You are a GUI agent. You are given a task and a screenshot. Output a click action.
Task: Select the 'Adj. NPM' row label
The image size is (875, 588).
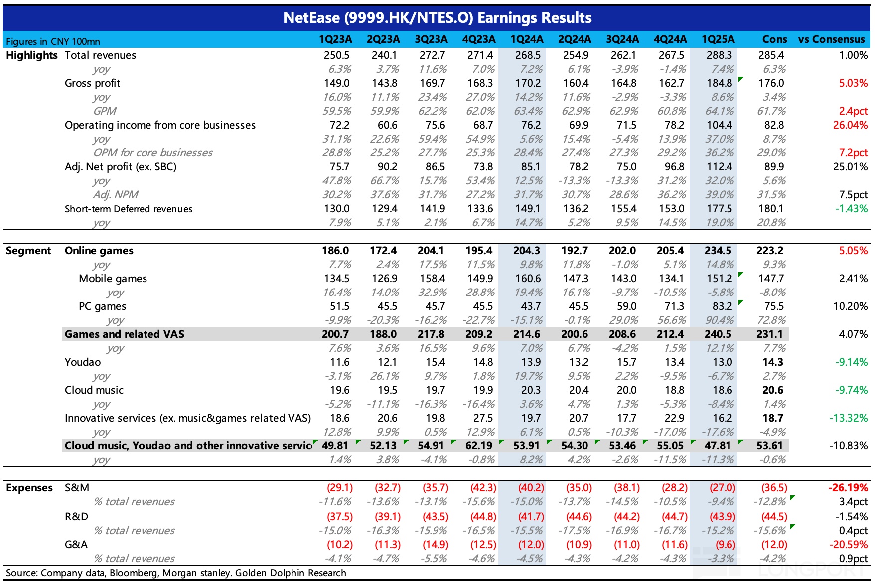[116, 195]
